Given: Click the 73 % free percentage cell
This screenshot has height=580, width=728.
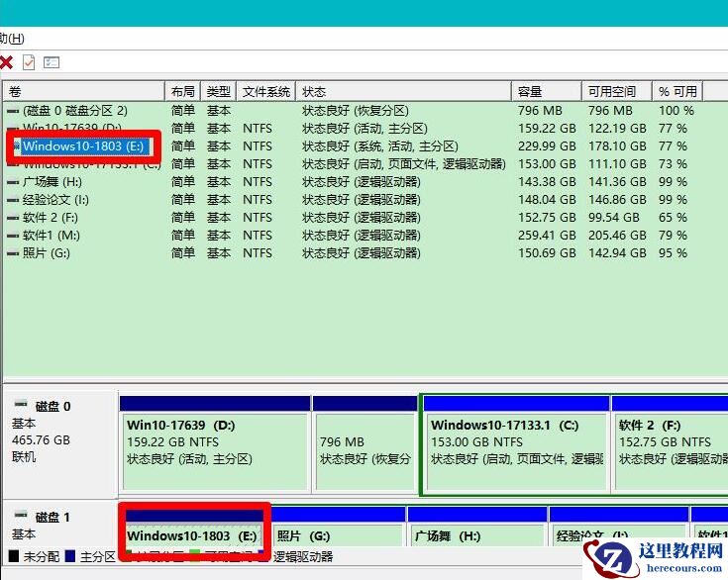Looking at the screenshot, I should click(673, 164).
